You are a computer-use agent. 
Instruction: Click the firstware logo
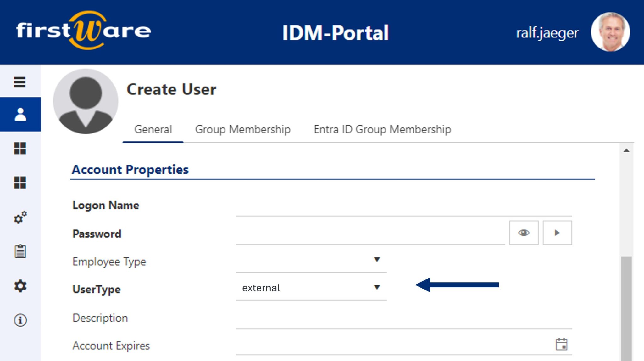(x=83, y=31)
